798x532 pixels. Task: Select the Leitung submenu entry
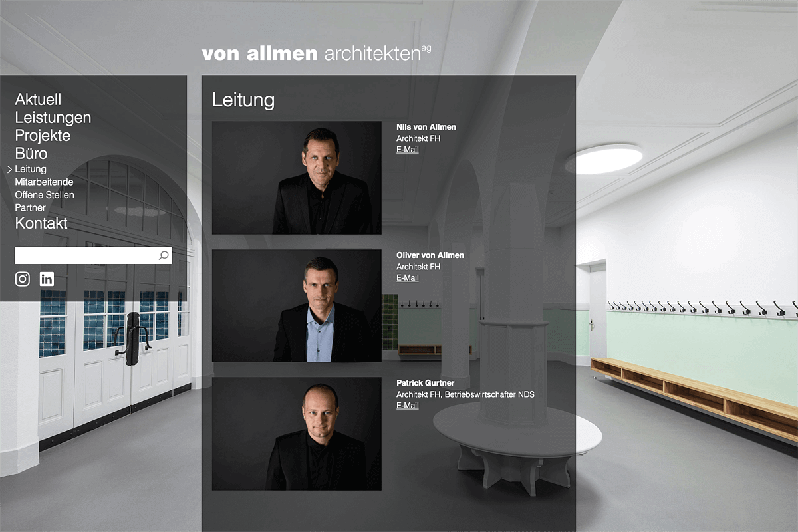click(31, 169)
